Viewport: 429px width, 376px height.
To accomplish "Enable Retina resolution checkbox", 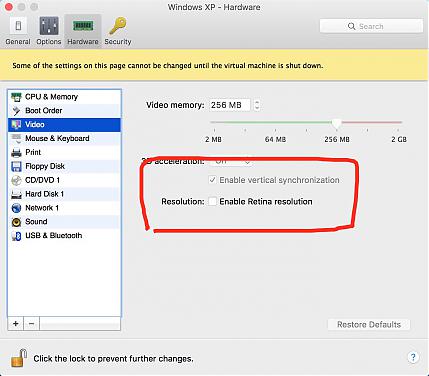I will 212,201.
